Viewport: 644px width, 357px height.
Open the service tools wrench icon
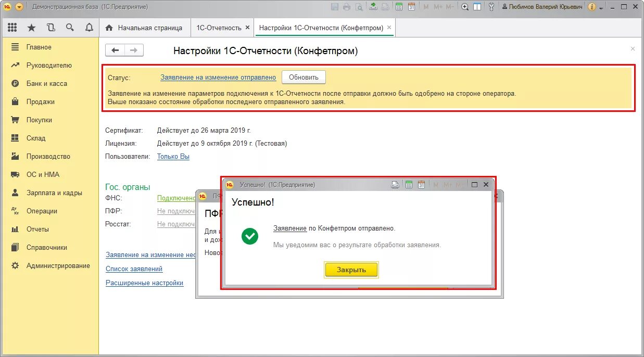(491, 7)
